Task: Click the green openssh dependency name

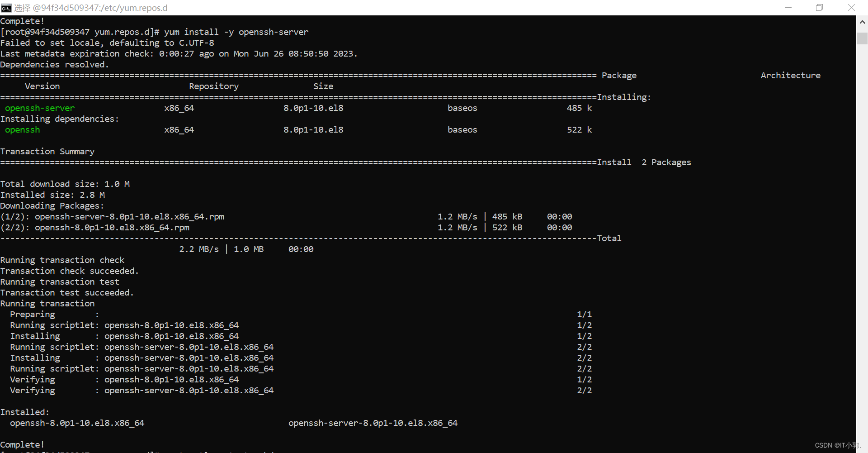Action: [x=23, y=130]
